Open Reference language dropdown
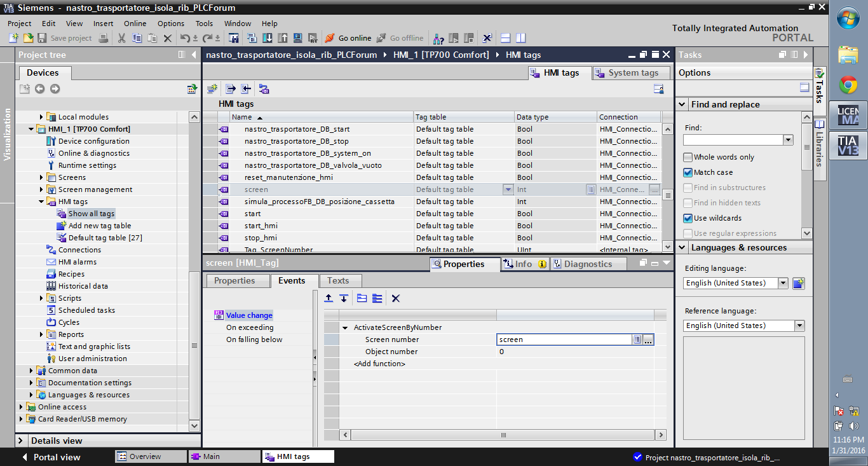Image resolution: width=868 pixels, height=466 pixels. (x=799, y=326)
